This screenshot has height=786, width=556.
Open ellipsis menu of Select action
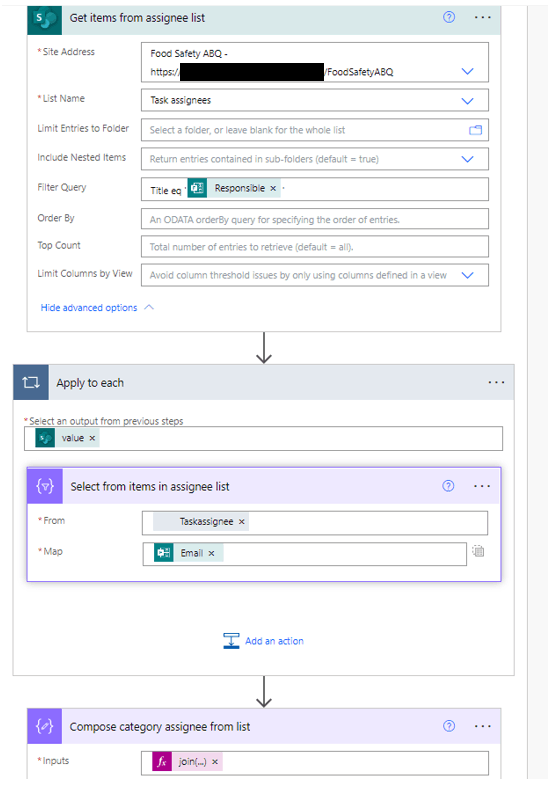click(x=481, y=486)
